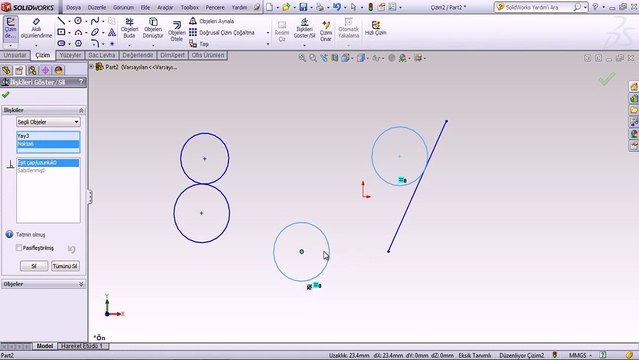
Task: Click the Undo icon
Action: [x=337, y=7]
